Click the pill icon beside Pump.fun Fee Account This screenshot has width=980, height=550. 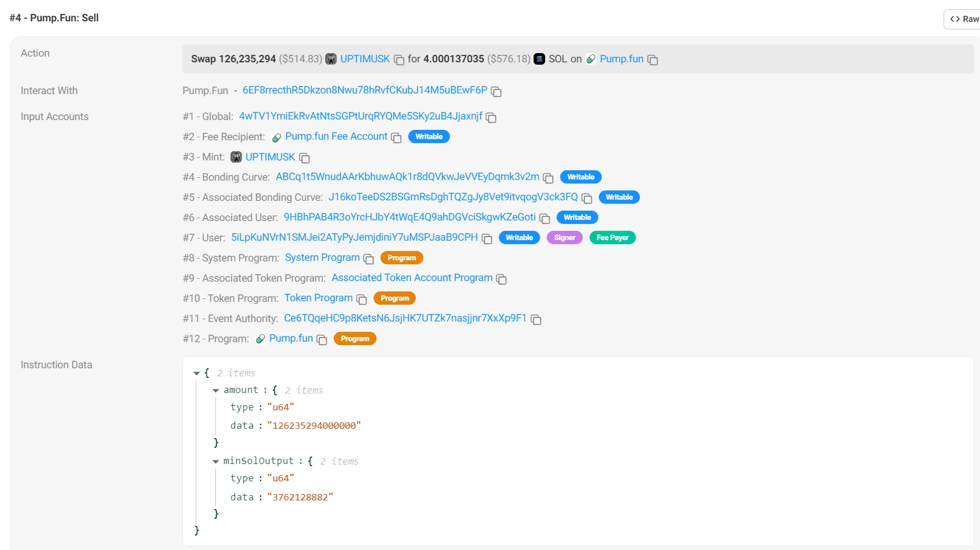(x=277, y=137)
